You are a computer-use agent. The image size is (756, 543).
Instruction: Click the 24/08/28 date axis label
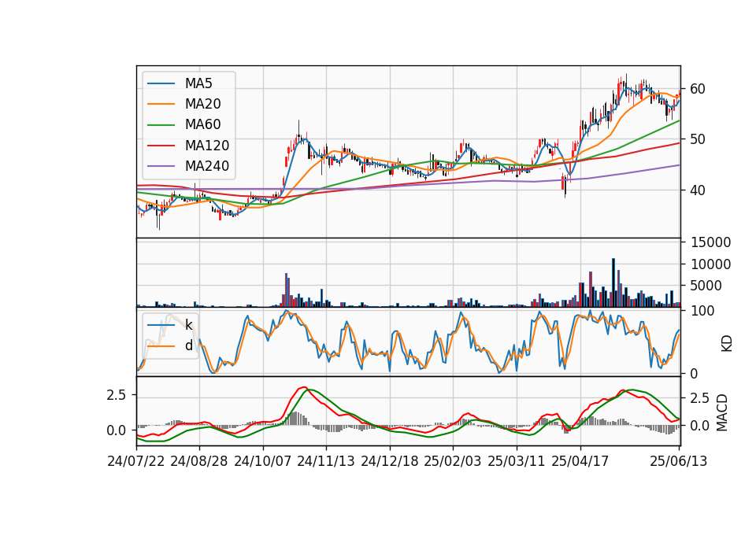[x=199, y=461]
